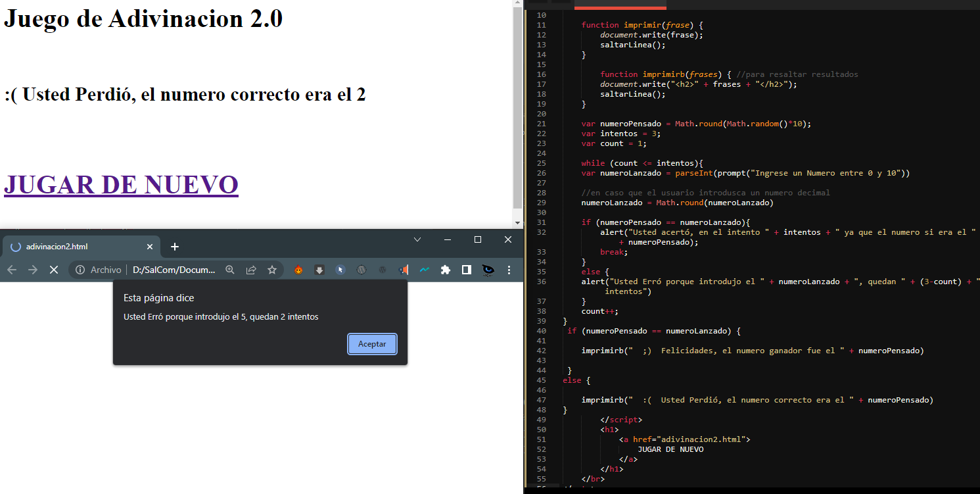Viewport: 980px width, 494px height.
Task: Open the zoom magnifier in address bar
Action: point(230,270)
